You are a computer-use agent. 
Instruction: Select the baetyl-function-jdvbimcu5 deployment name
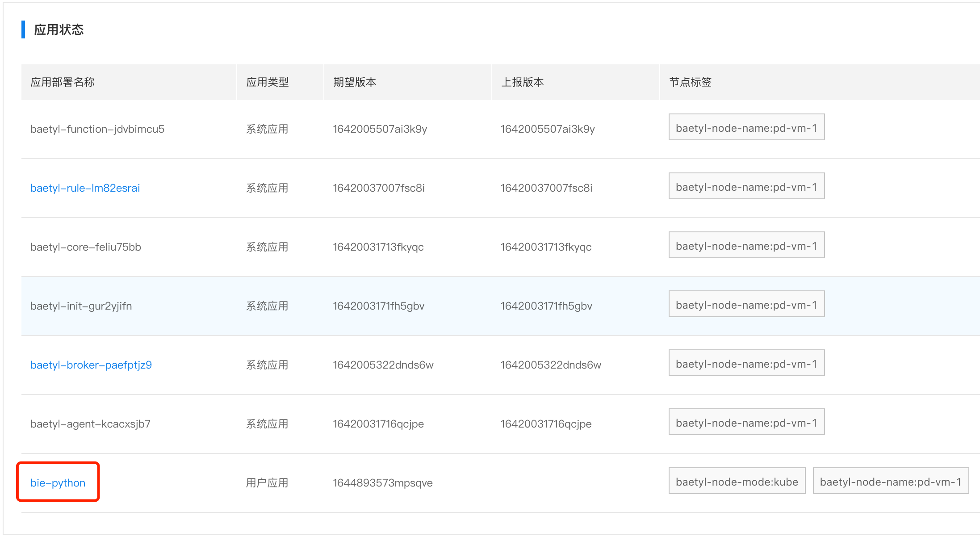tap(97, 129)
